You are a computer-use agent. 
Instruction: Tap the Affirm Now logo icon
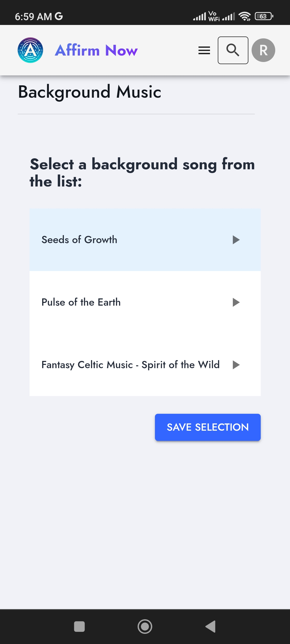click(x=30, y=50)
